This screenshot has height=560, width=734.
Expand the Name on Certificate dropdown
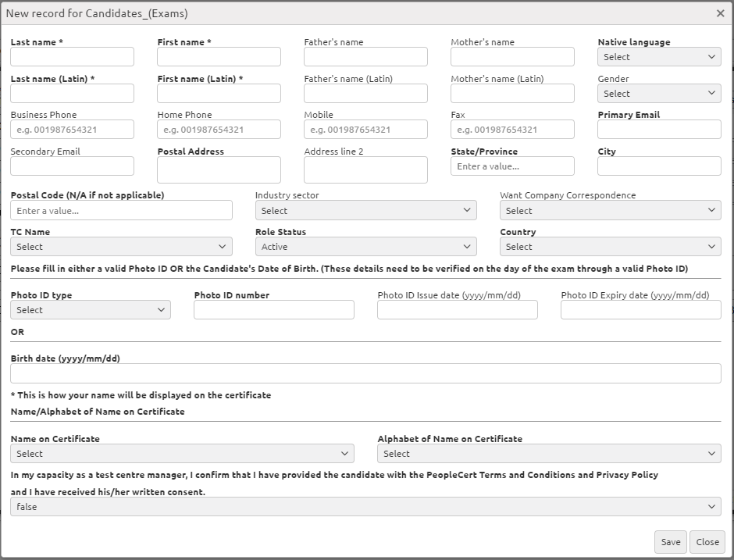[182, 453]
